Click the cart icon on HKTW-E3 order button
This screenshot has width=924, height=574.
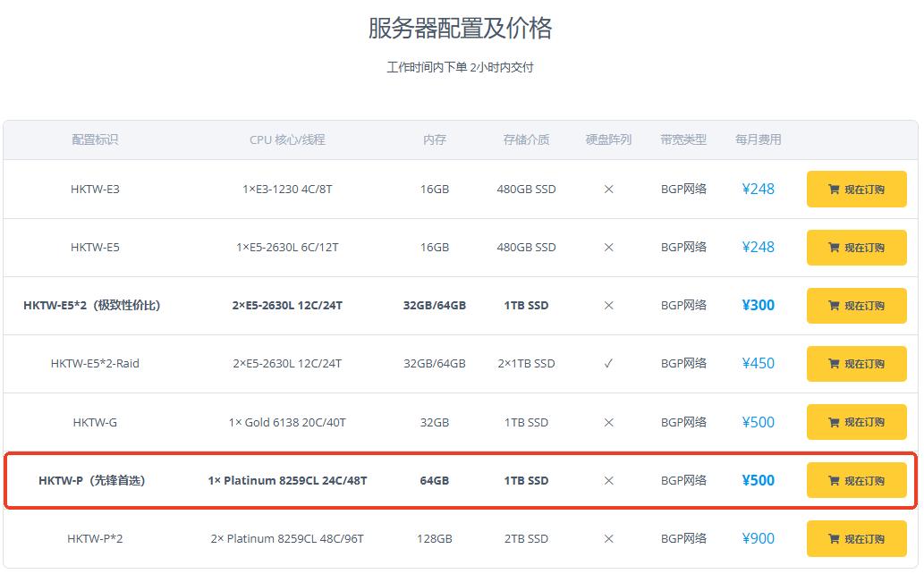[x=834, y=189]
